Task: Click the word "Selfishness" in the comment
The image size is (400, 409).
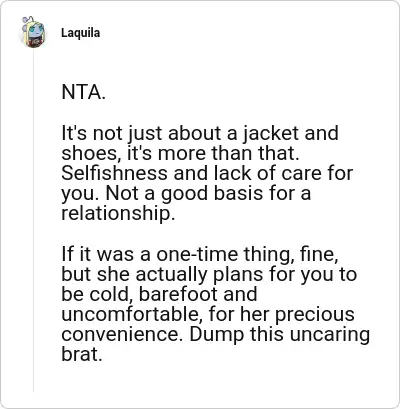Action: tap(114, 173)
